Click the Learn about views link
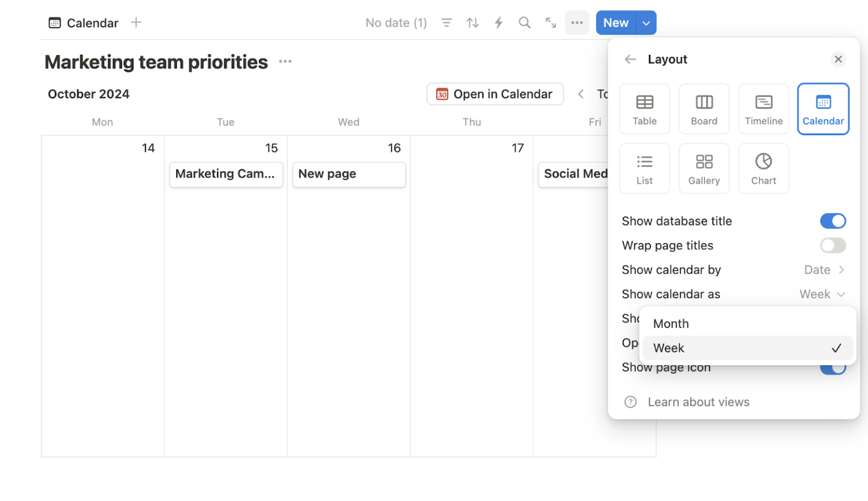868x501 pixels. (x=698, y=402)
